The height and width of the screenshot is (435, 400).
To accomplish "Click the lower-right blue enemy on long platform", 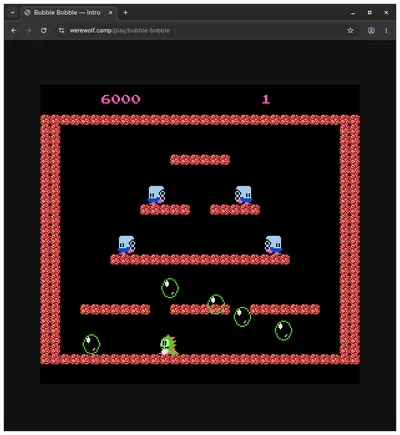I will tap(273, 245).
